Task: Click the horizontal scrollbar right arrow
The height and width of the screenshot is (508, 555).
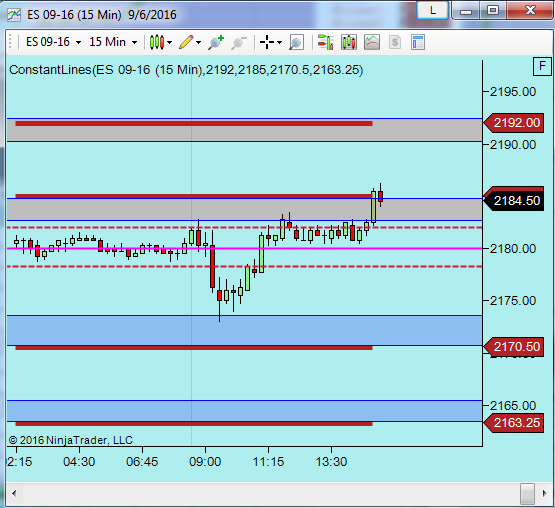Action: (544, 493)
